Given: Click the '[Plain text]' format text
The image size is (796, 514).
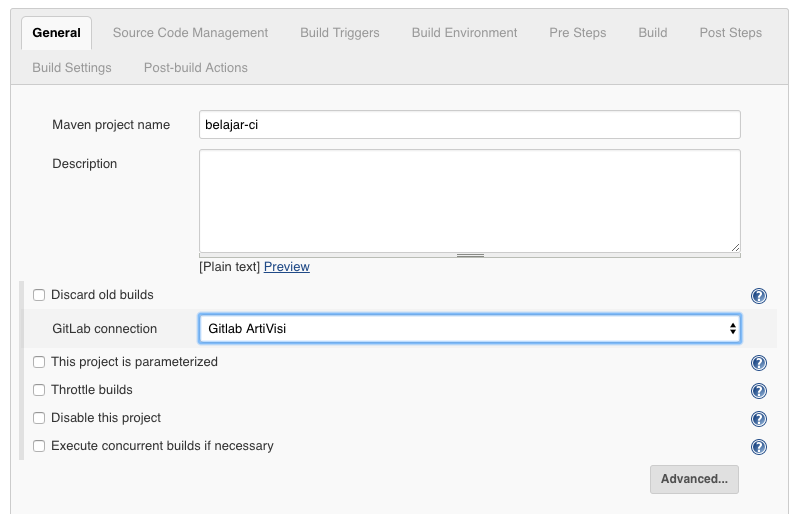Looking at the screenshot, I should click(x=229, y=266).
